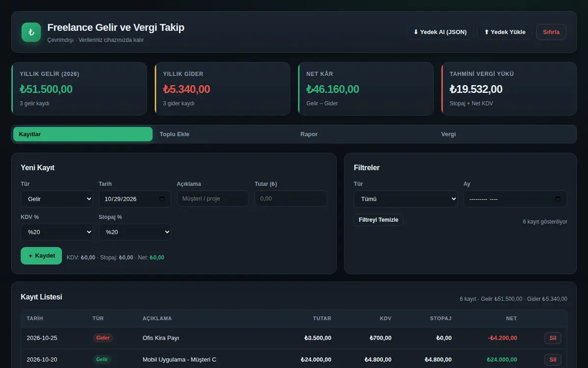Click the Yedek Al (JSON) button
This screenshot has width=588, height=368.
440,32
